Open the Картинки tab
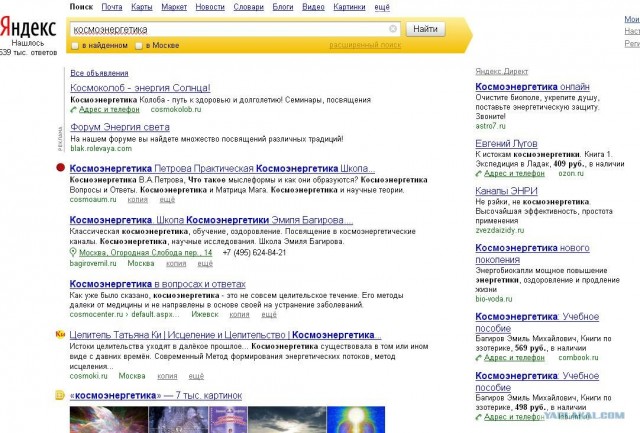The height and width of the screenshot is (433, 640). pos(349,7)
